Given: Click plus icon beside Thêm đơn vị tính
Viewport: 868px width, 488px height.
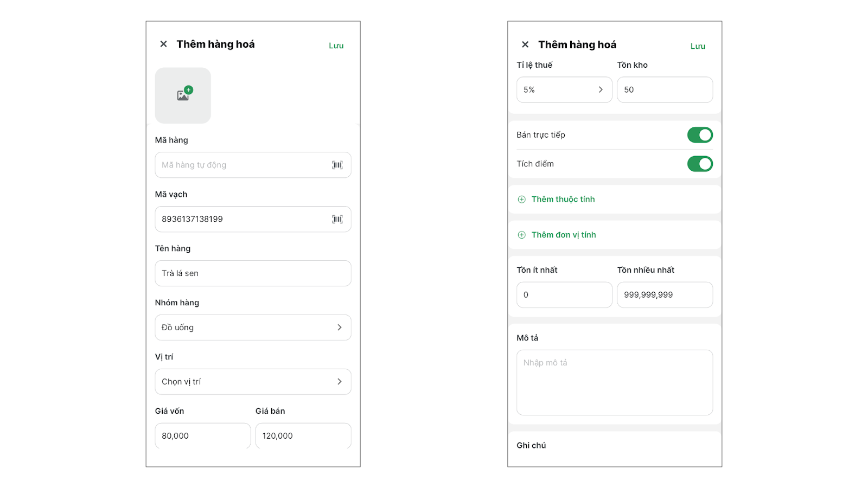Looking at the screenshot, I should point(522,235).
